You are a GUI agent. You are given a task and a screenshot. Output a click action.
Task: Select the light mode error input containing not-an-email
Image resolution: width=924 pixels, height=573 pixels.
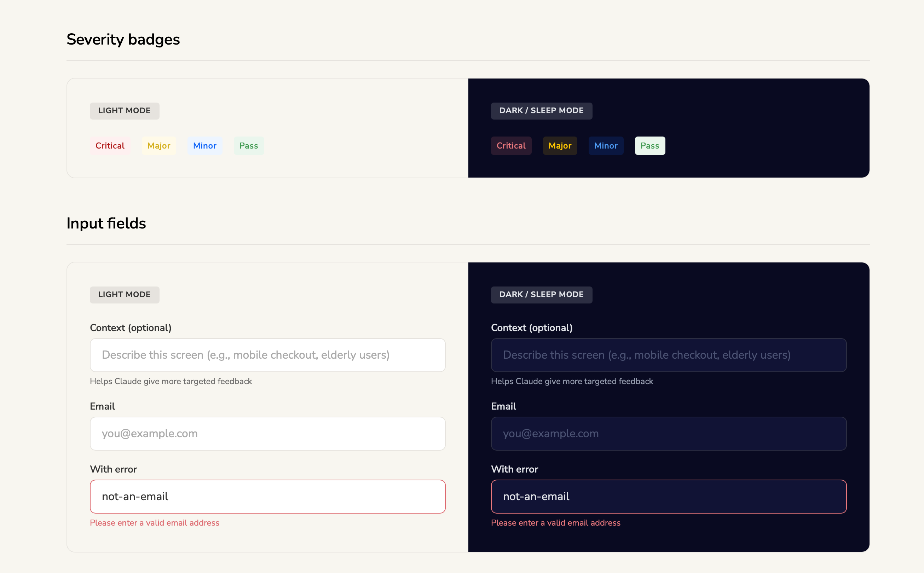tap(267, 497)
